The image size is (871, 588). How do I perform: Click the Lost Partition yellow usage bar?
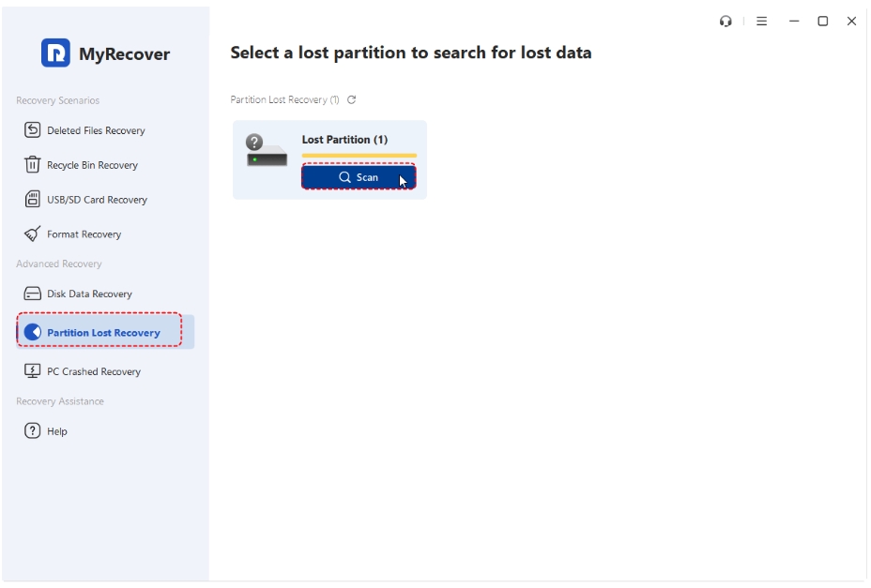click(359, 156)
